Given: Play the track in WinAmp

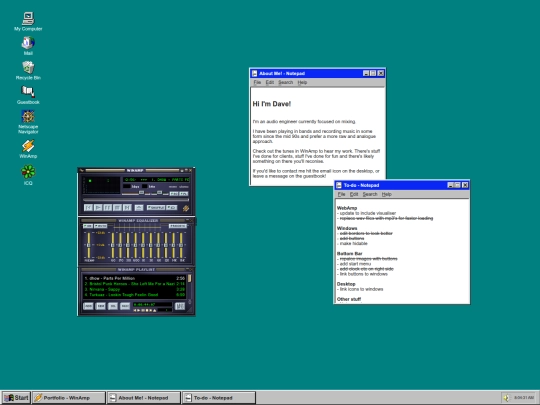Looking at the screenshot, I should click(x=98, y=207).
